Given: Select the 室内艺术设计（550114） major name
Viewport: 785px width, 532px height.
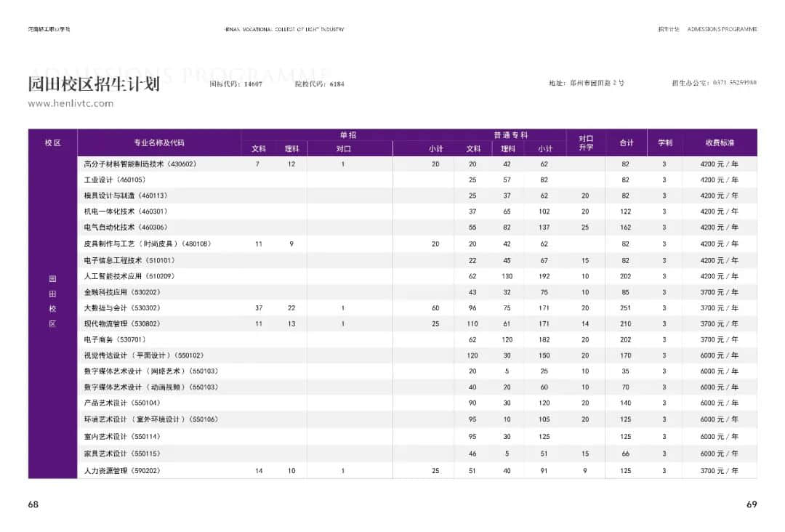Looking at the screenshot, I should coord(122,437).
